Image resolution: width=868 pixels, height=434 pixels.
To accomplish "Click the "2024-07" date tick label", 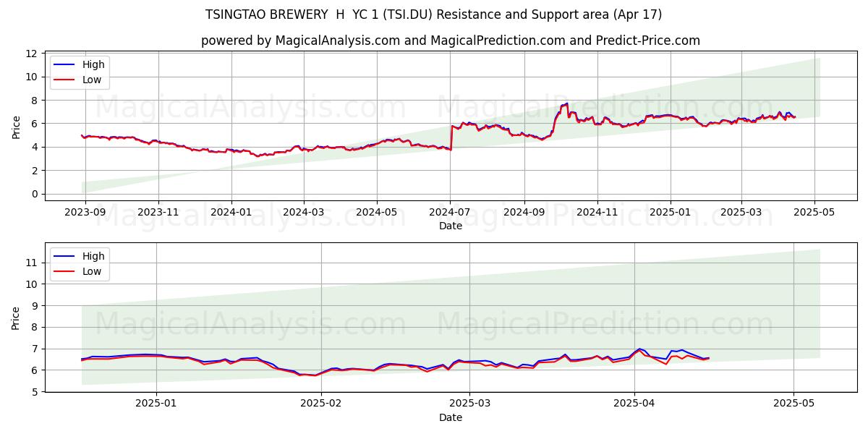I will (450, 213).
